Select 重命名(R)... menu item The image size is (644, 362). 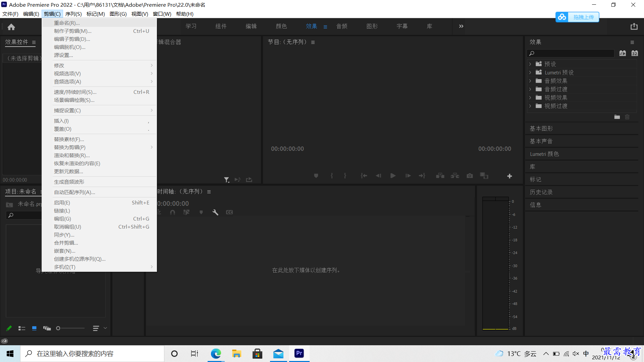click(x=100, y=23)
